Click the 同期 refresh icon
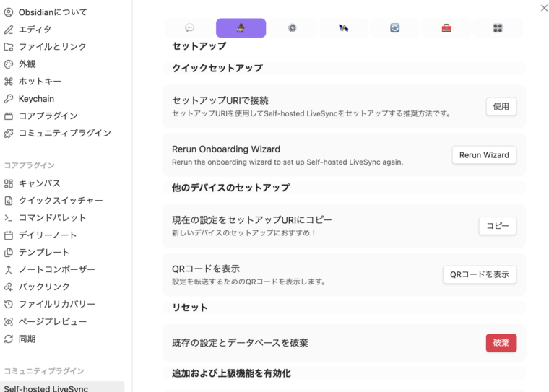 click(9, 339)
